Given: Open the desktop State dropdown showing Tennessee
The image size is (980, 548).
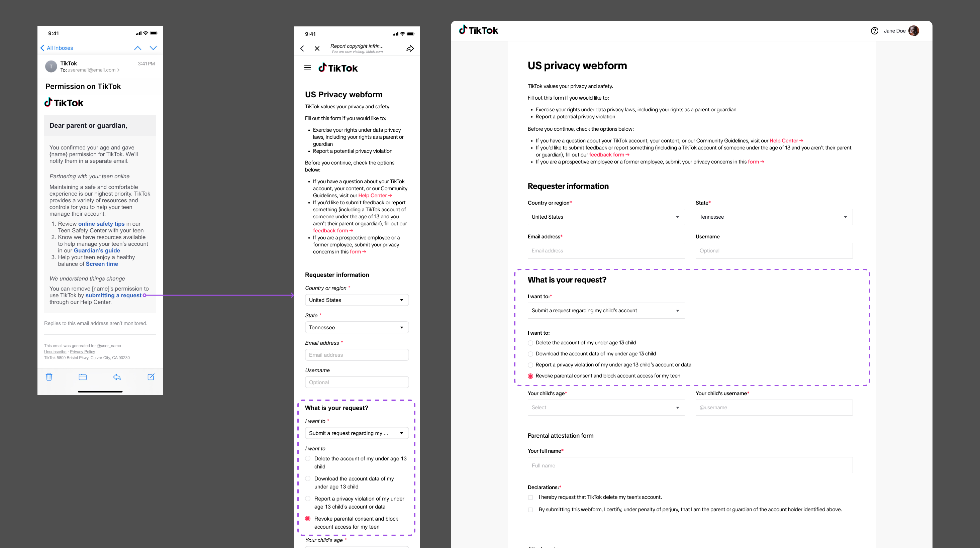Looking at the screenshot, I should (774, 217).
